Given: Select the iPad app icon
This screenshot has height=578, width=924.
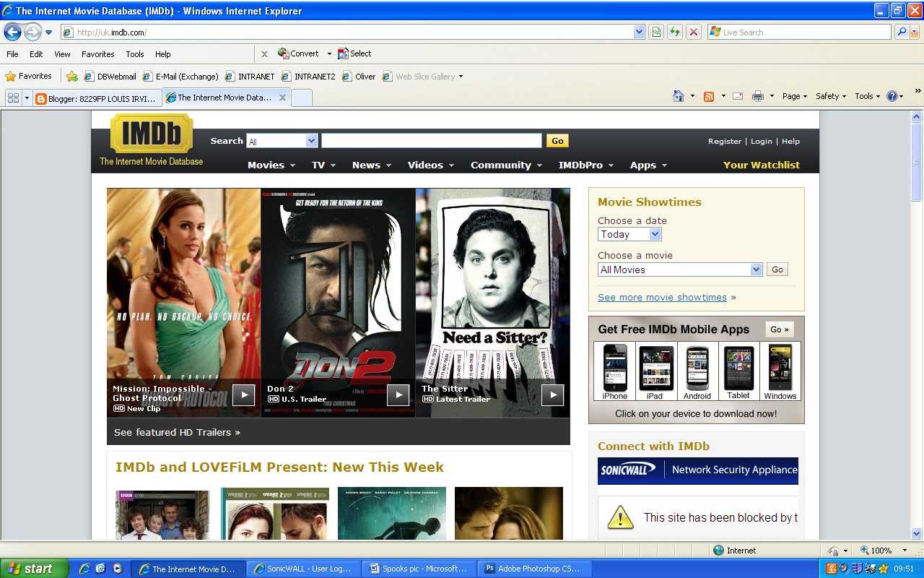Looking at the screenshot, I should 655,371.
